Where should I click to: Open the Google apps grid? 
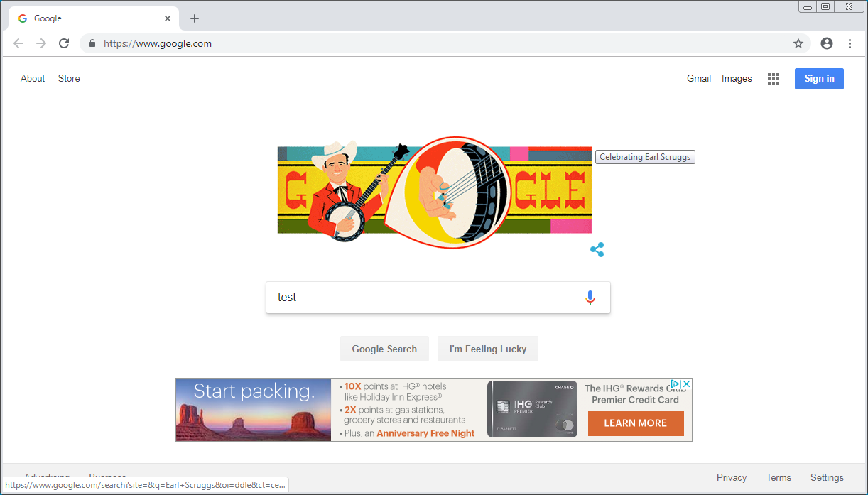[x=774, y=79]
